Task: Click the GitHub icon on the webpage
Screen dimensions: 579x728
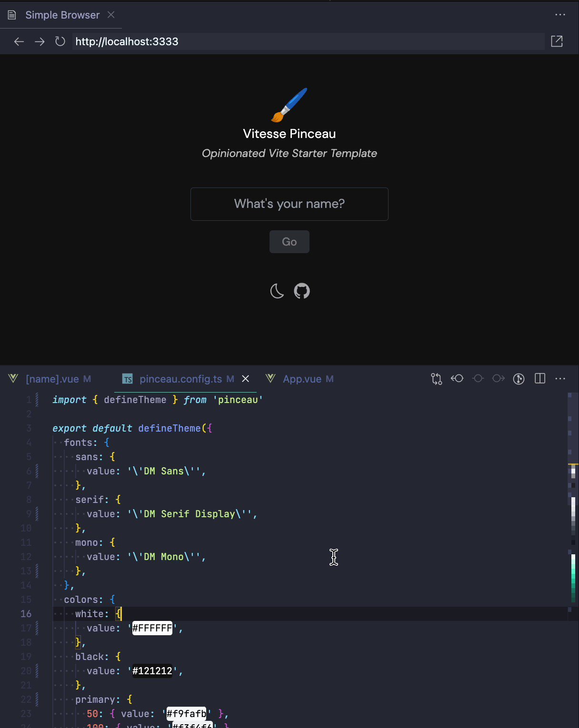Action: tap(302, 291)
